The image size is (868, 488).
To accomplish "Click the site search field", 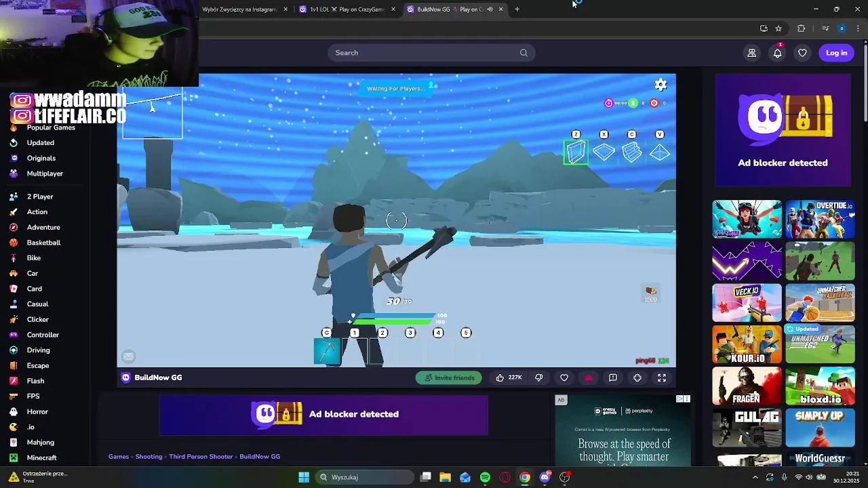I will pyautogui.click(x=431, y=53).
